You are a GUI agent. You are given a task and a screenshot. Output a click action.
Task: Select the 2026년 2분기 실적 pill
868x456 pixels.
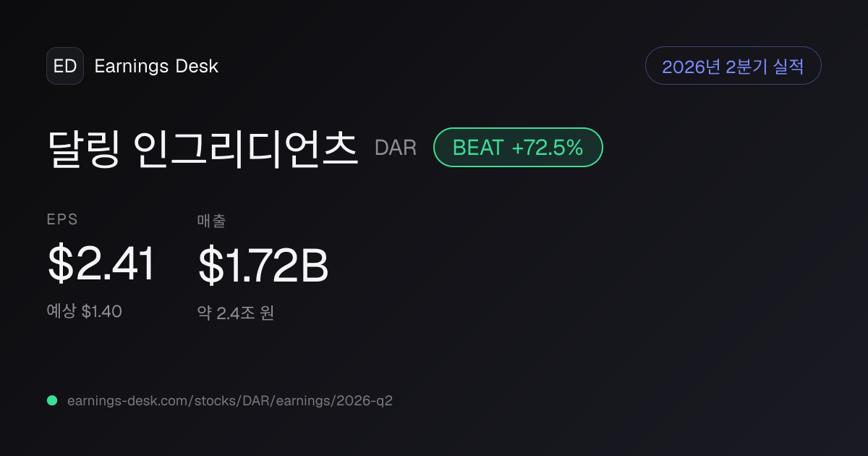pyautogui.click(x=733, y=66)
